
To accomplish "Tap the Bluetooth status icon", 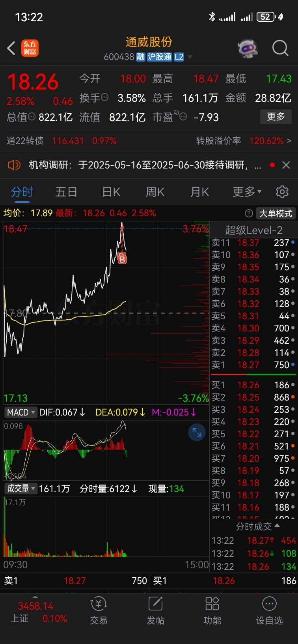I will click(x=212, y=17).
